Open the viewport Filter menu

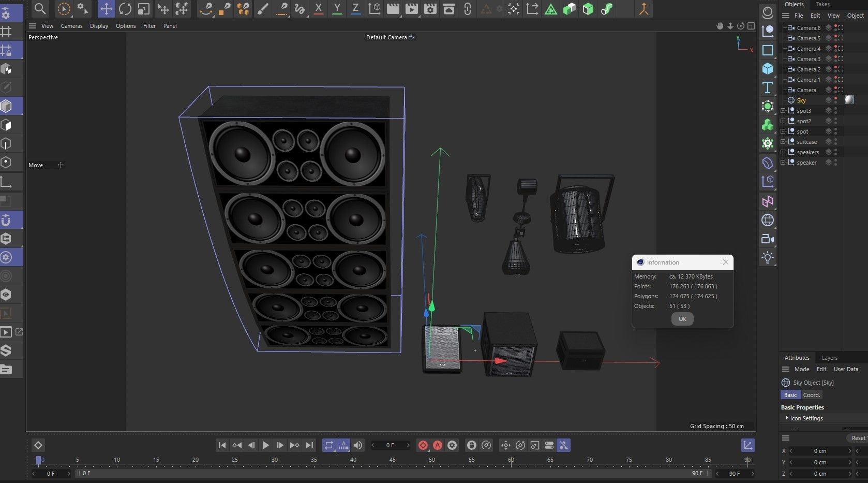coord(149,26)
